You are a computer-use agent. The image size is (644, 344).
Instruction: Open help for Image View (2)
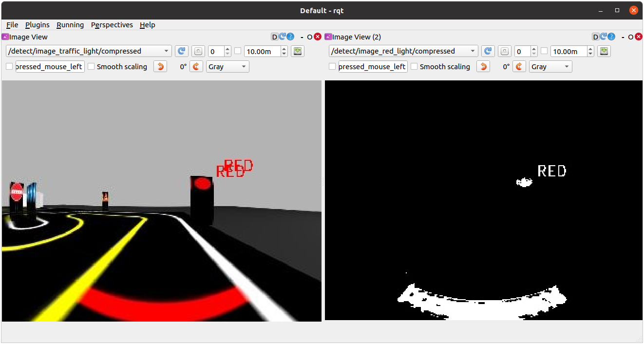coord(611,37)
